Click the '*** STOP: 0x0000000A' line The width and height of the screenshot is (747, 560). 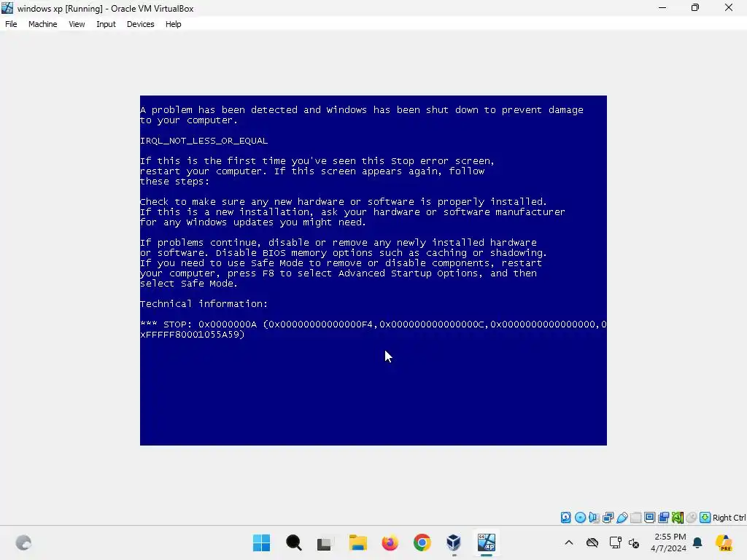tap(373, 324)
